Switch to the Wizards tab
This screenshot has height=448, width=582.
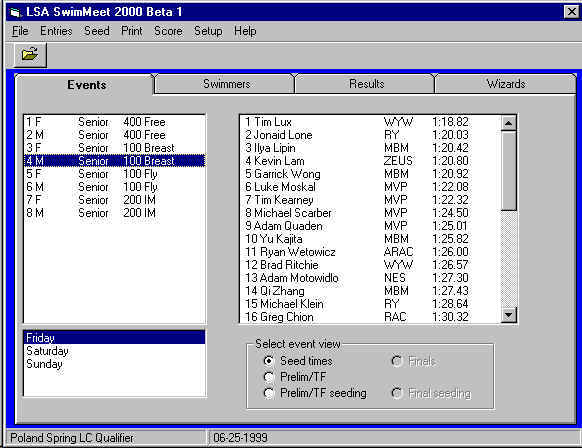tap(505, 84)
